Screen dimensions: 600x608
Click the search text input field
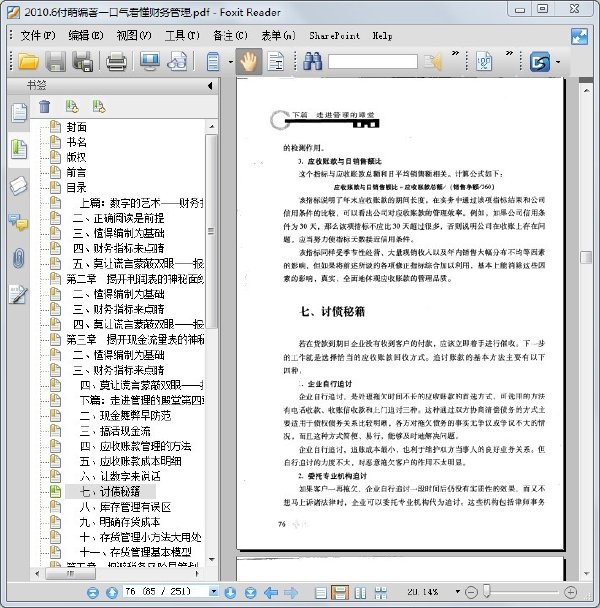[373, 61]
